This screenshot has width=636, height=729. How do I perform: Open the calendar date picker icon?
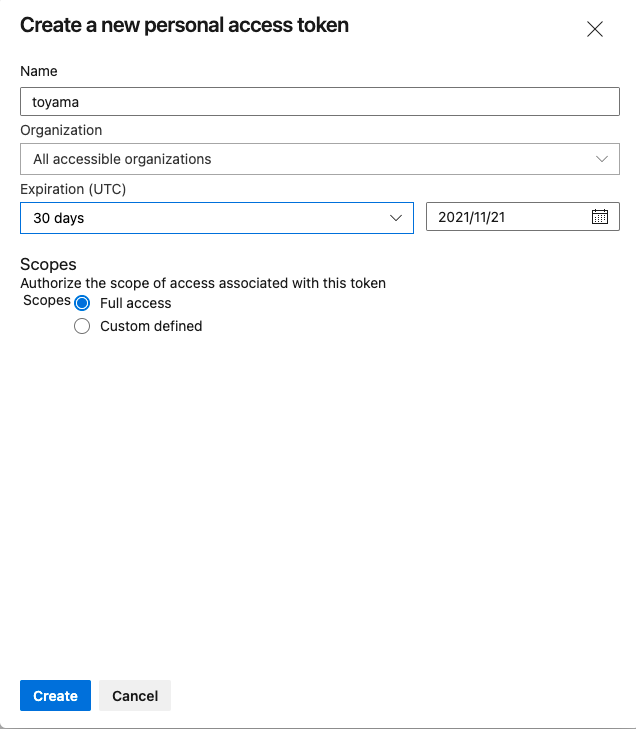(x=600, y=217)
